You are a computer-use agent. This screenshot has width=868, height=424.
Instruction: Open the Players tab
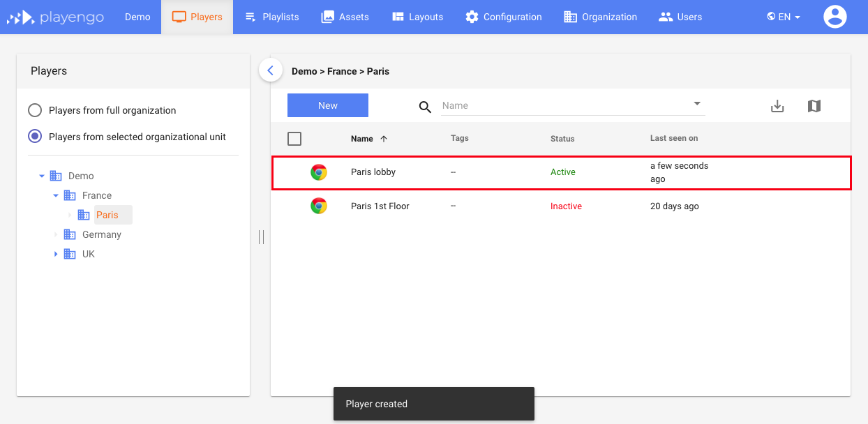pos(197,17)
